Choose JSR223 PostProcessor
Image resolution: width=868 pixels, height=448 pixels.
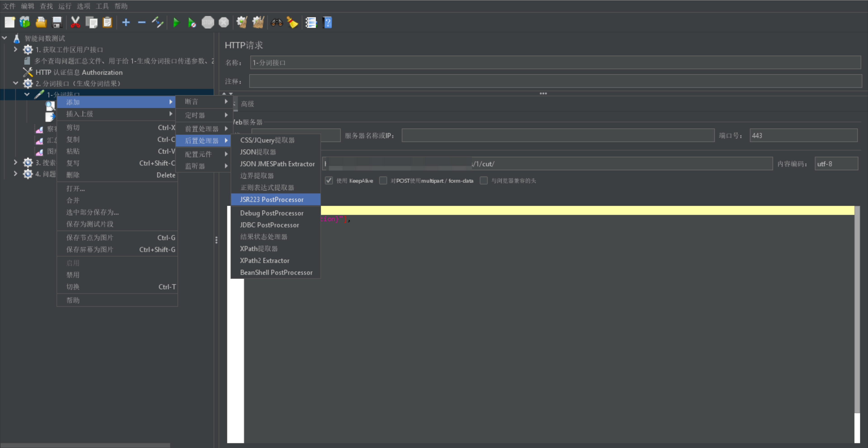pyautogui.click(x=275, y=199)
